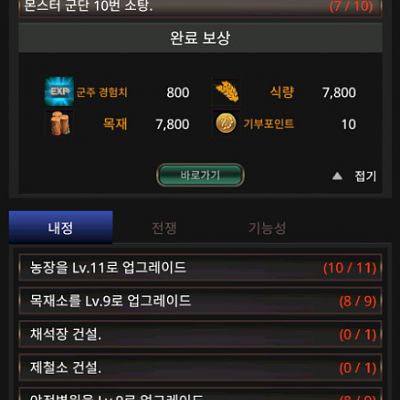Click the gold donation points coin icon
Viewport: 400px width, 400px height.
pyautogui.click(x=226, y=123)
